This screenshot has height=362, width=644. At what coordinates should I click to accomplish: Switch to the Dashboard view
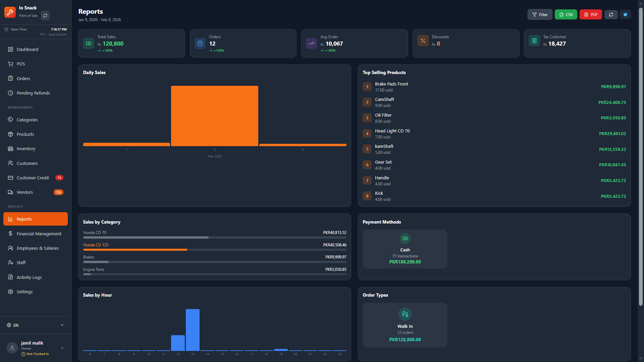[x=27, y=49]
